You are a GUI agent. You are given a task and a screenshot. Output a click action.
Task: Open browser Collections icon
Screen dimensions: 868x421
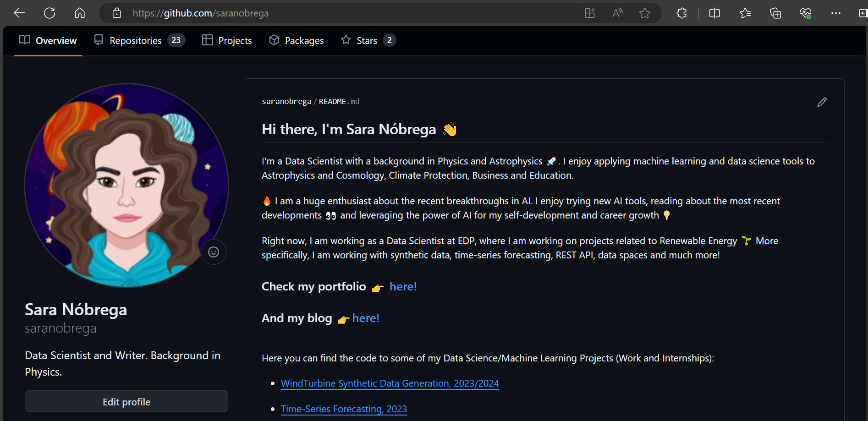pos(775,13)
